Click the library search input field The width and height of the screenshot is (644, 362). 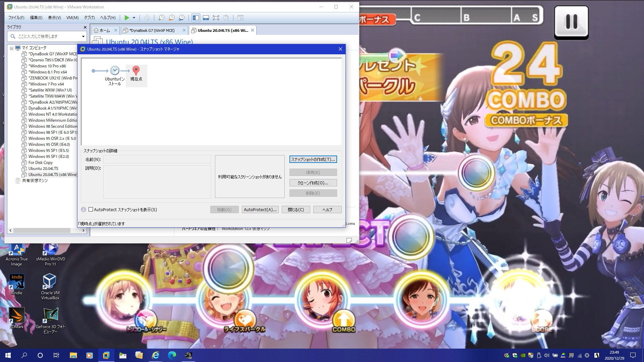47,36
